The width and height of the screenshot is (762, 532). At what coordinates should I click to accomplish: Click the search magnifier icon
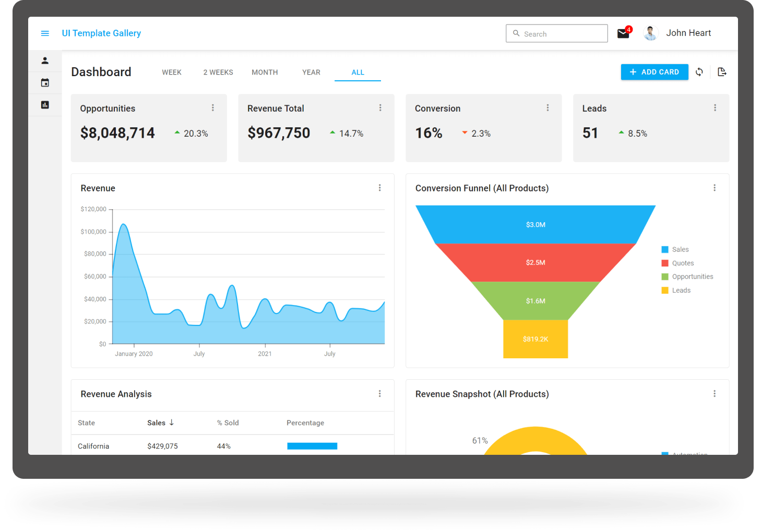point(516,33)
